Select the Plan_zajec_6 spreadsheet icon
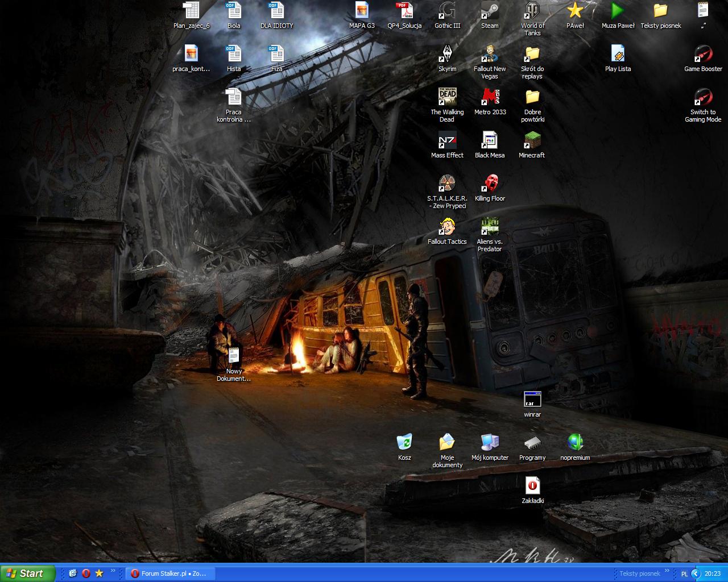Image resolution: width=728 pixels, height=582 pixels. tap(192, 11)
